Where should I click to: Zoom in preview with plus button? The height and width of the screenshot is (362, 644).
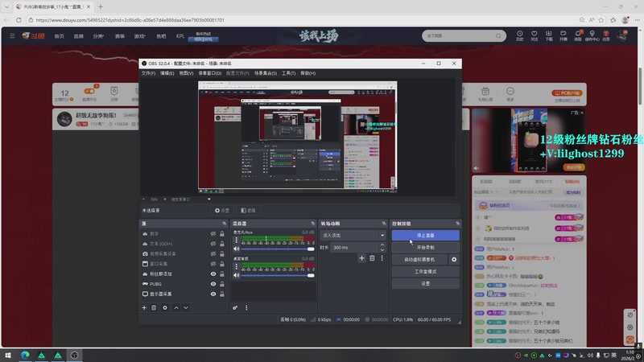tap(165, 200)
